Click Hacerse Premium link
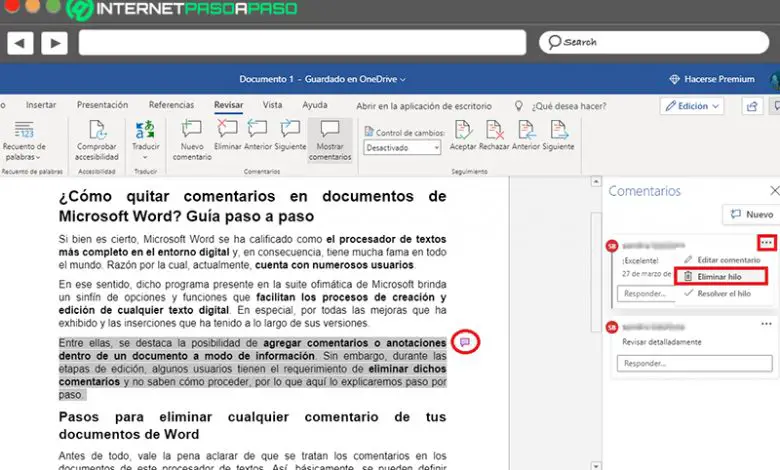The image size is (780, 470). click(x=719, y=79)
